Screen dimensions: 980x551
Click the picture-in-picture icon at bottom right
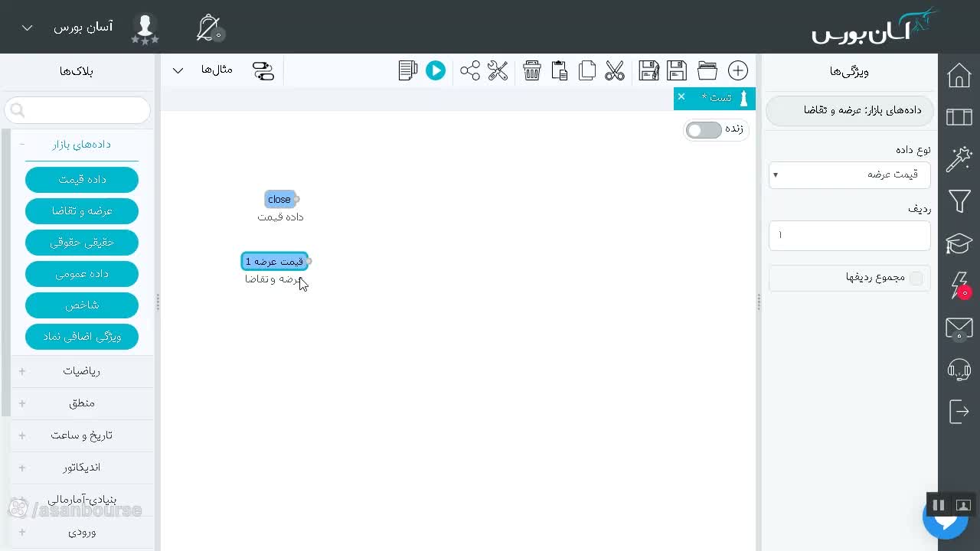point(963,505)
